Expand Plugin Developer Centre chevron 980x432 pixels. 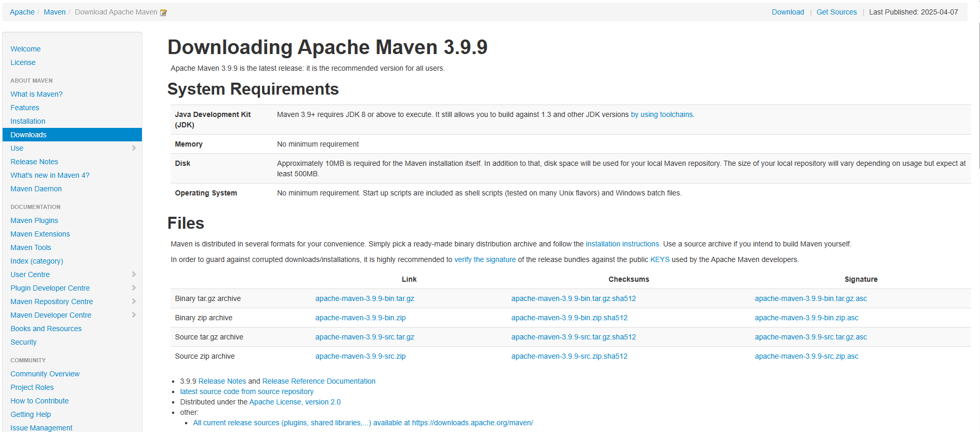(134, 288)
